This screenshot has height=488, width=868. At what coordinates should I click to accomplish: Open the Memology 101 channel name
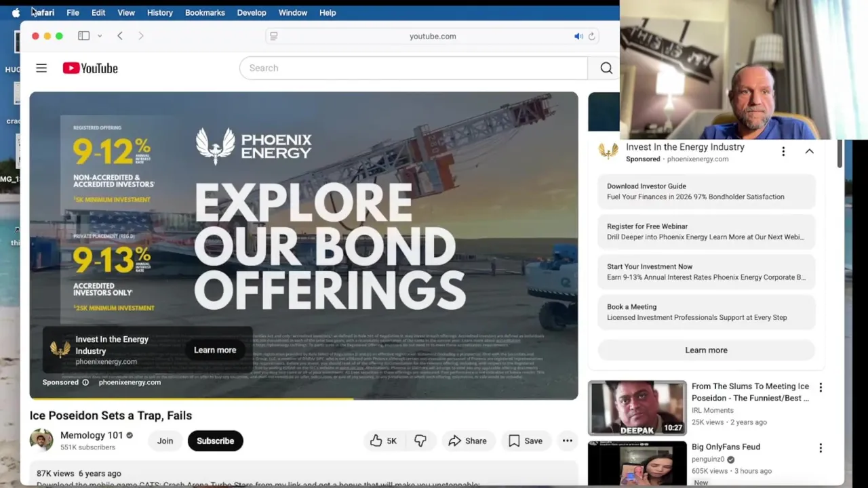click(x=92, y=435)
